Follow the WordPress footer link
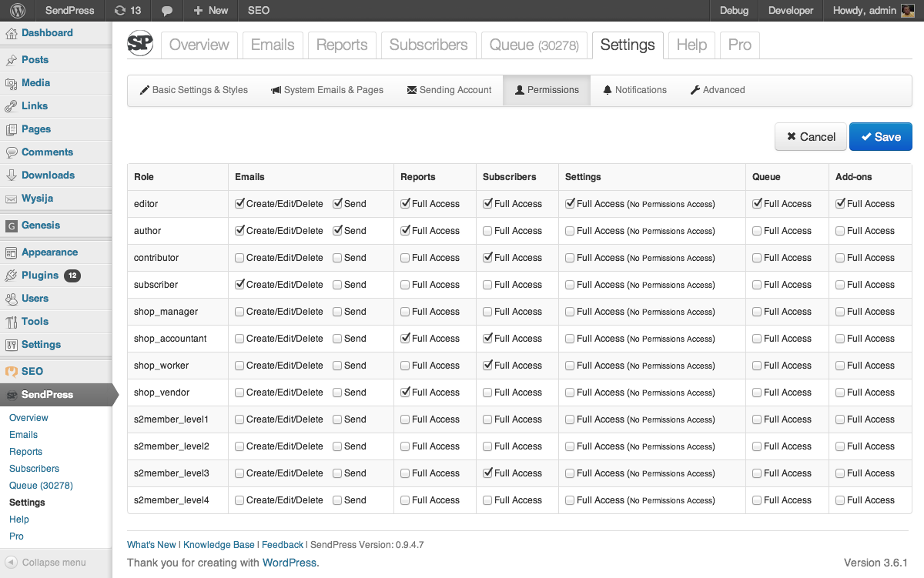This screenshot has width=924, height=578. [x=290, y=563]
